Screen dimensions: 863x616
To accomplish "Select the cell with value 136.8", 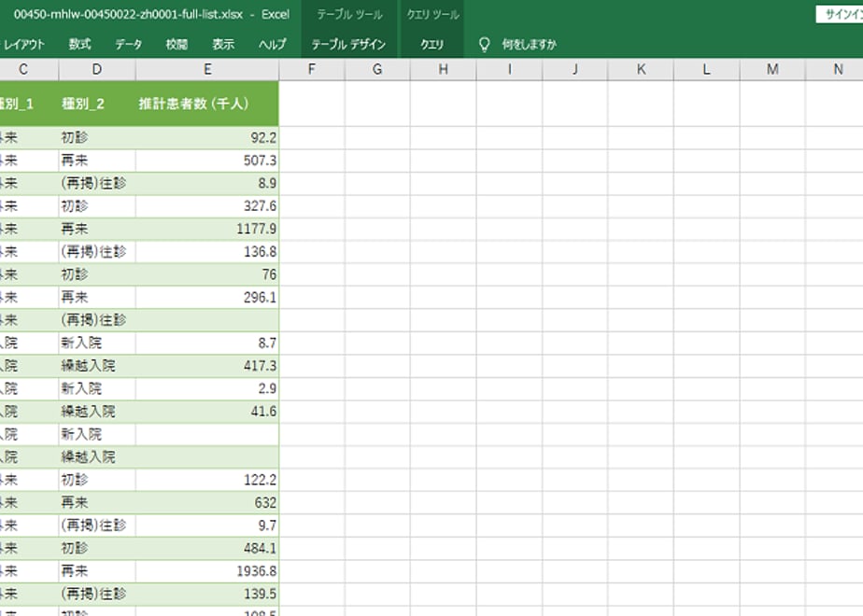I will tap(207, 252).
